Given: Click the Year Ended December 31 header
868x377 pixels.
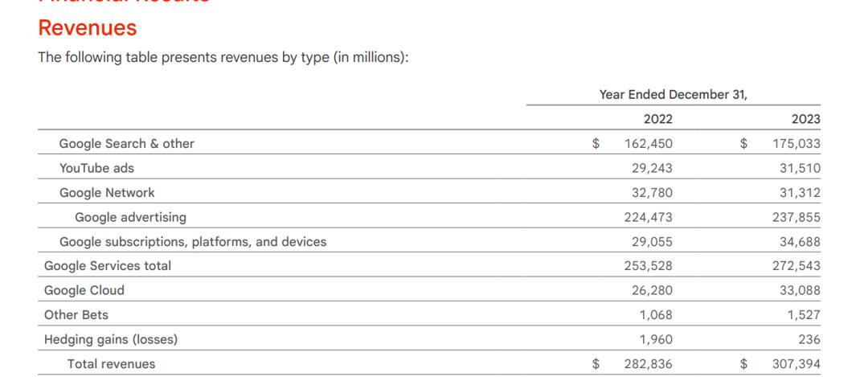Looking at the screenshot, I should pos(674,95).
